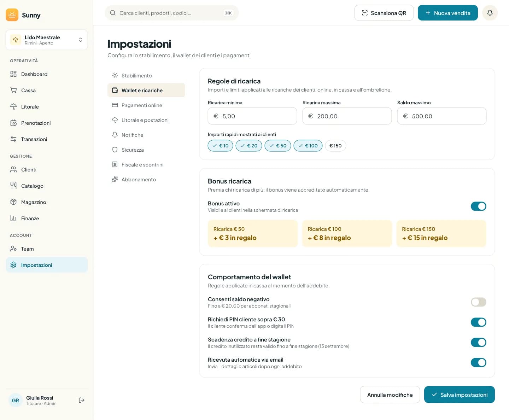Enable Consenti saldo negativo switch
This screenshot has height=420, width=509.
click(479, 302)
